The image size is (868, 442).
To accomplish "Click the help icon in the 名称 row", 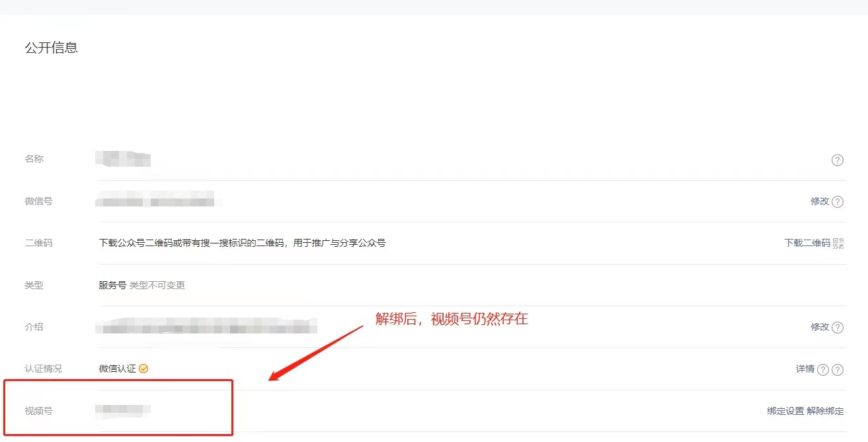I will 838,160.
